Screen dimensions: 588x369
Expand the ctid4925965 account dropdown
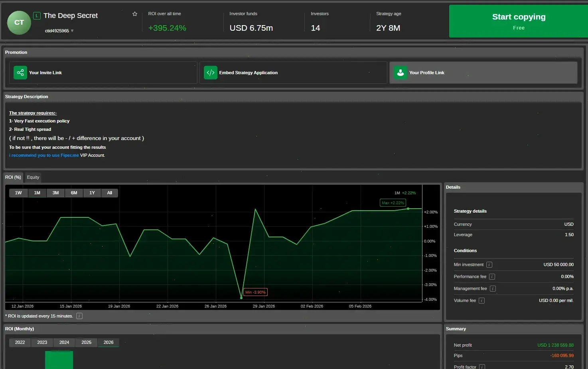[72, 30]
